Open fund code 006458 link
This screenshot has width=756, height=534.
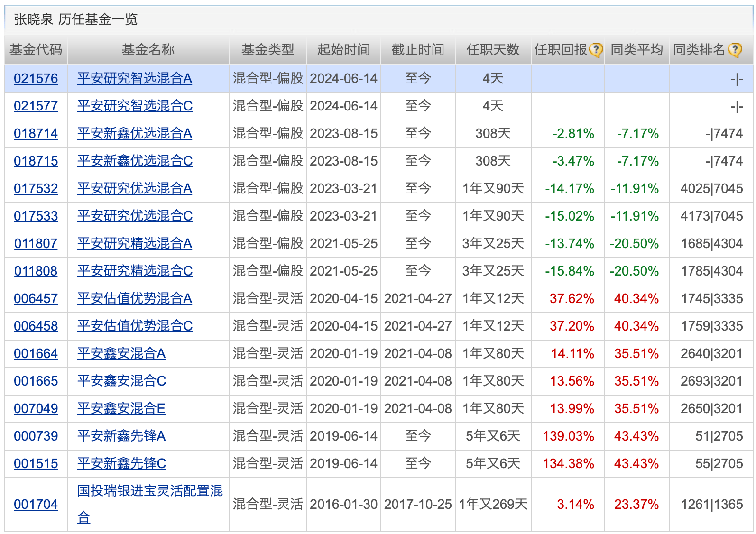pyautogui.click(x=36, y=326)
